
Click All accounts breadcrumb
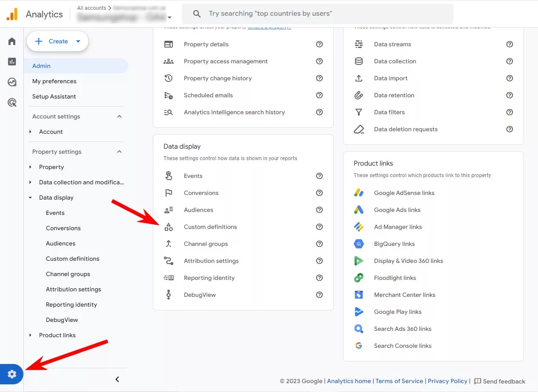[92, 8]
